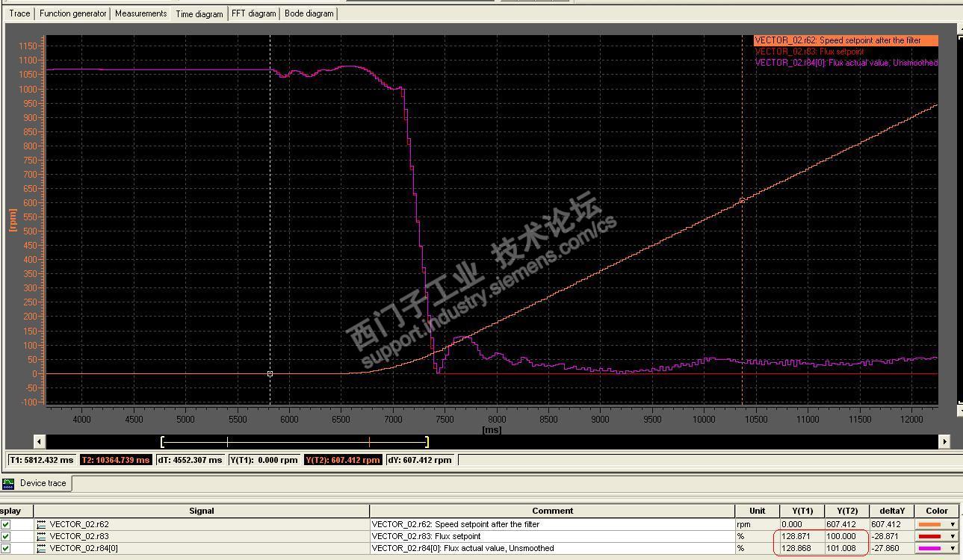Click the Y(T2) value 101.008
Screen dimensions: 963x560
click(840, 548)
